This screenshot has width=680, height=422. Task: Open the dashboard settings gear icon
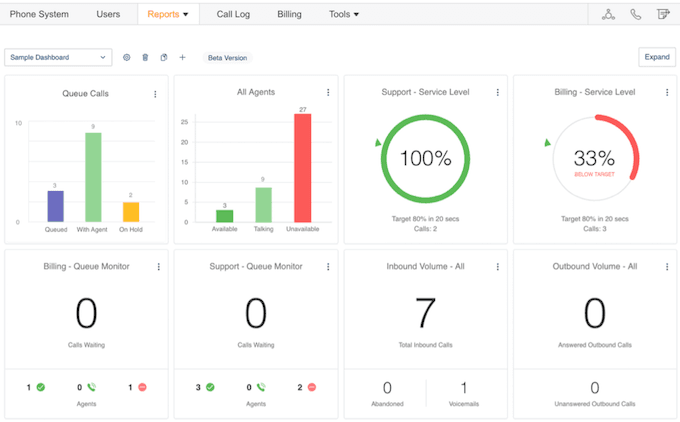(126, 57)
